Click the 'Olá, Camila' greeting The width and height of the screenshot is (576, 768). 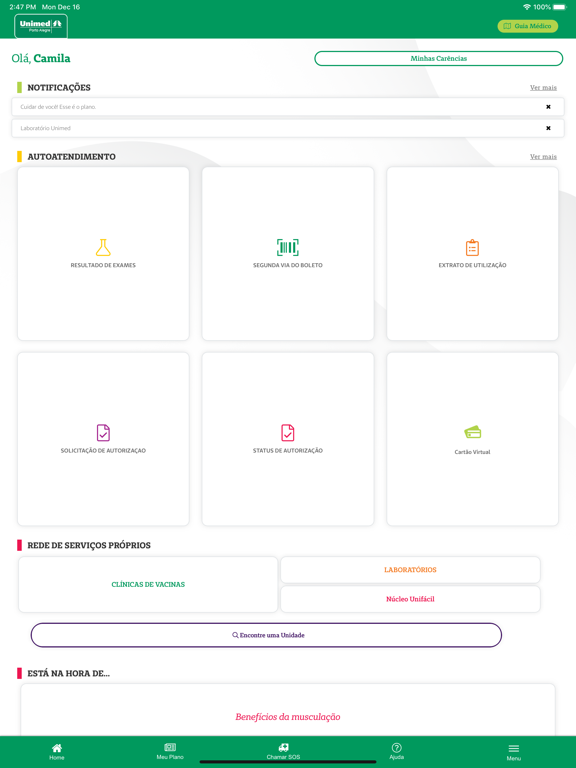41,58
